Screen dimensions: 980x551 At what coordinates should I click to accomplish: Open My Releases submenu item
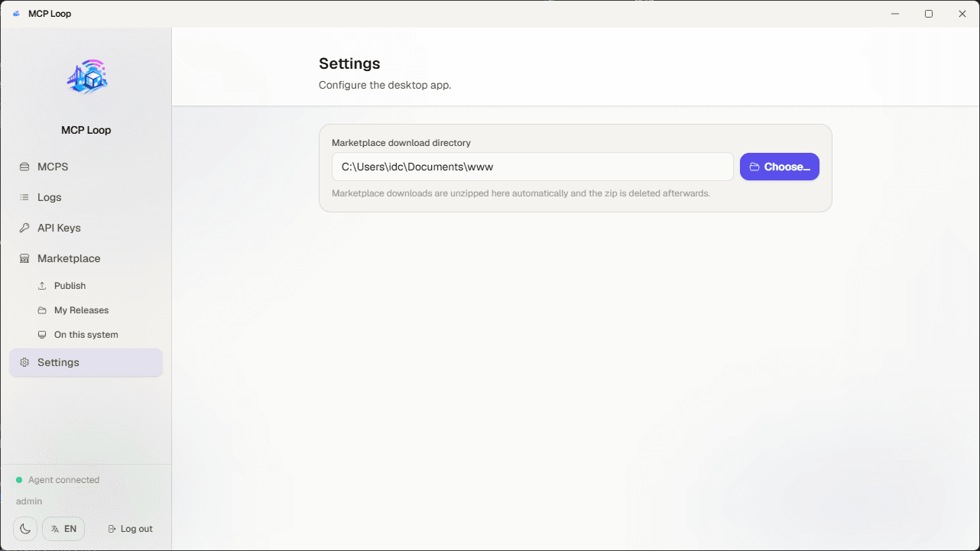[x=95, y=310]
